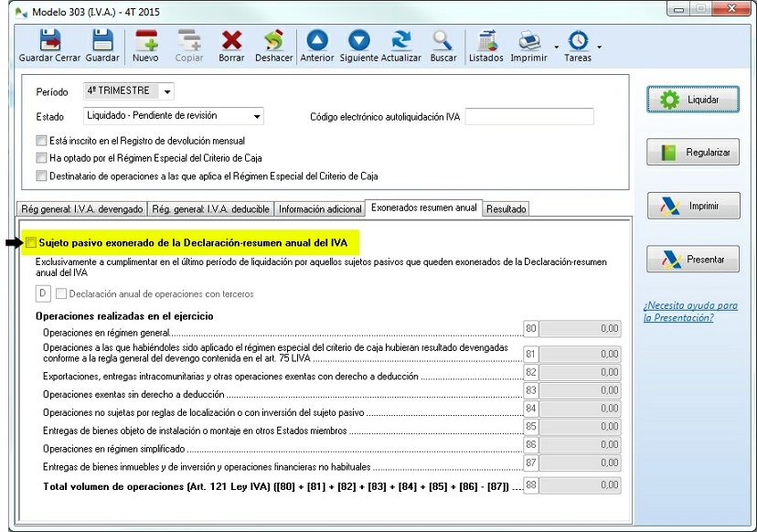Open the Estado dropdown list

[x=257, y=117]
